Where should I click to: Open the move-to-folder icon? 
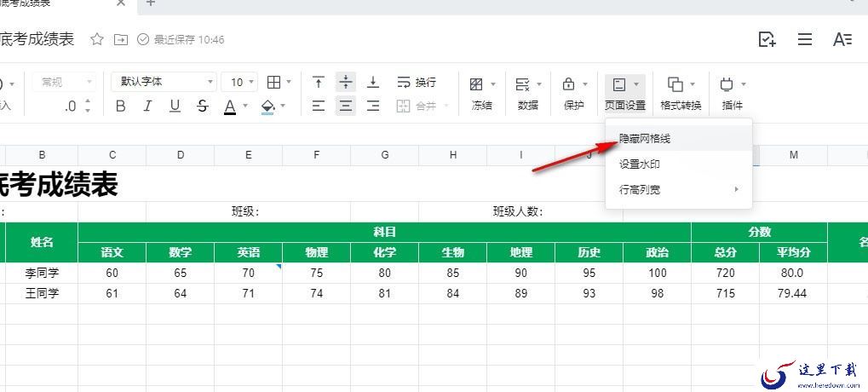(x=121, y=39)
